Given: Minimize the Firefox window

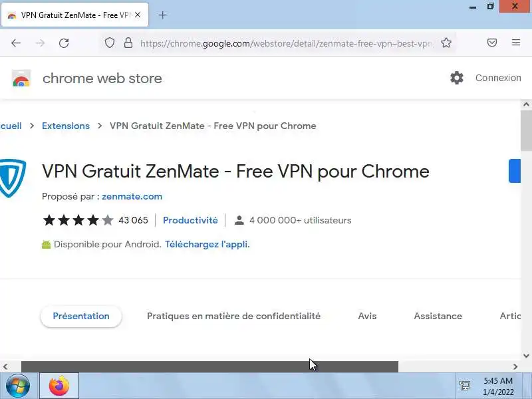Looking at the screenshot, I should 473,7.
